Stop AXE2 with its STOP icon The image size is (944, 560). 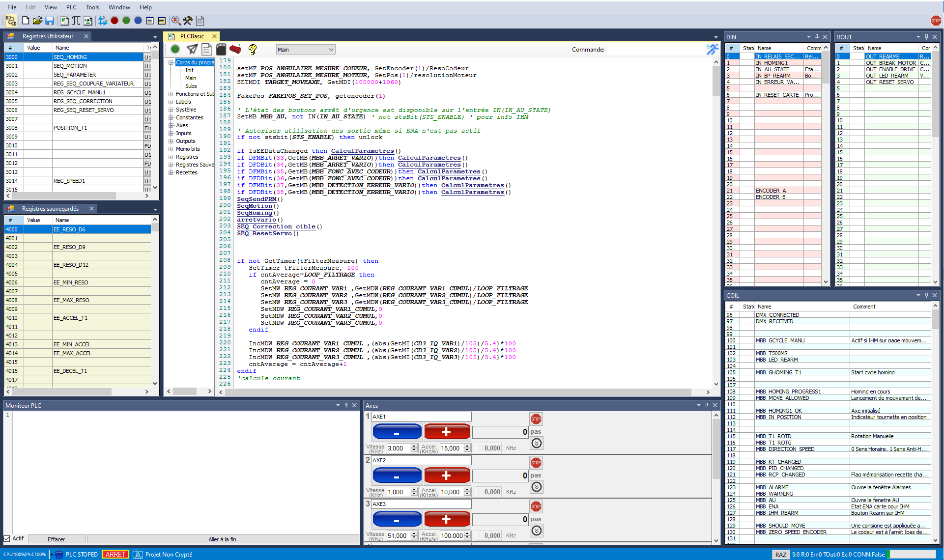click(536, 463)
